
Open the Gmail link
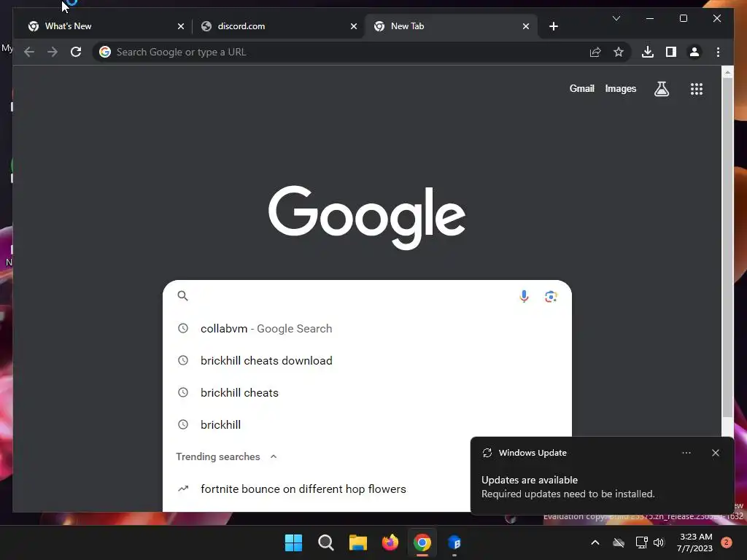pos(581,88)
